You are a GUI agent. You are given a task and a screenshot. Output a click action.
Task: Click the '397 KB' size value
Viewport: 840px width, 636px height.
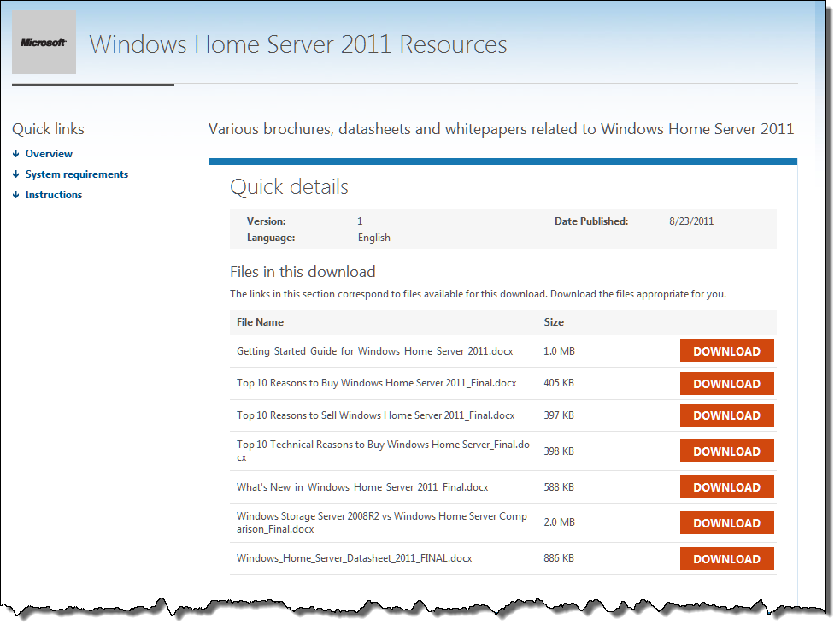point(559,415)
